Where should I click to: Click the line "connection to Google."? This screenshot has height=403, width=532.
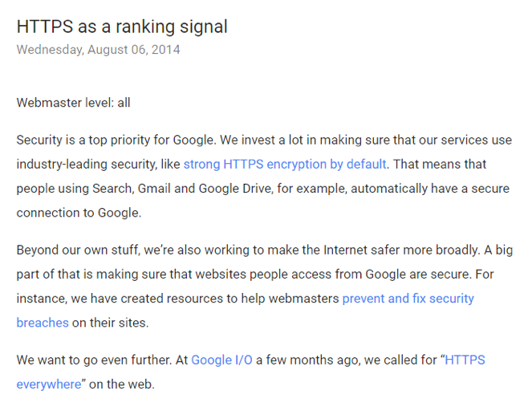point(79,214)
